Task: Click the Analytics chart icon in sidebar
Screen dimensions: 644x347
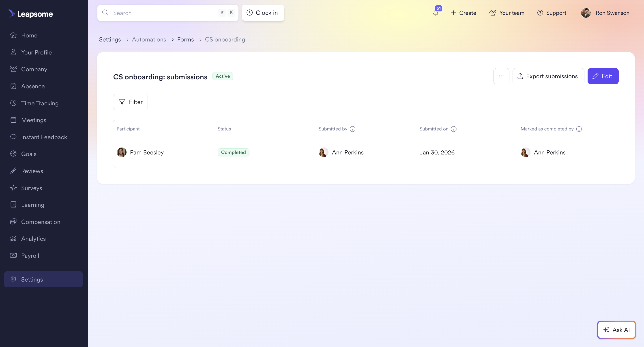Action: pos(13,239)
